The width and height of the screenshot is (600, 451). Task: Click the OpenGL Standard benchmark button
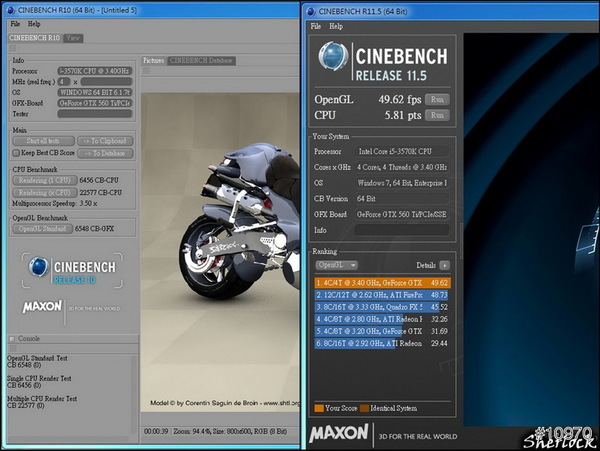tap(43, 229)
